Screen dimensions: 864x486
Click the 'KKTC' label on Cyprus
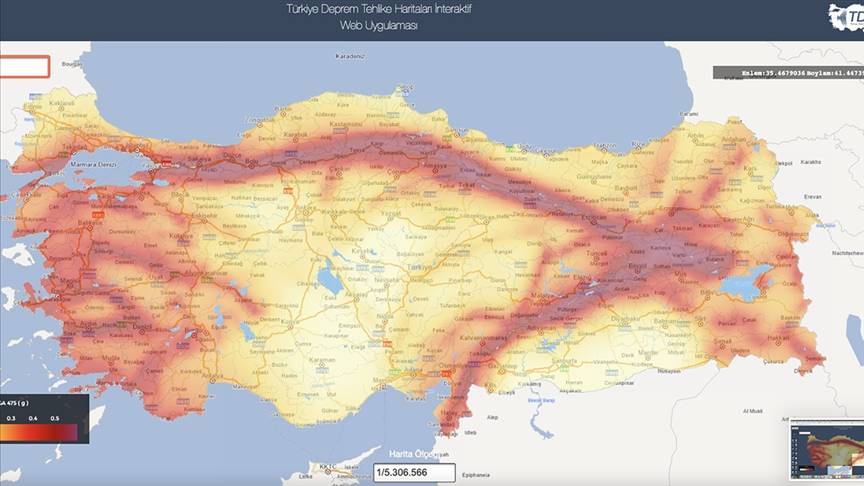(x=327, y=467)
